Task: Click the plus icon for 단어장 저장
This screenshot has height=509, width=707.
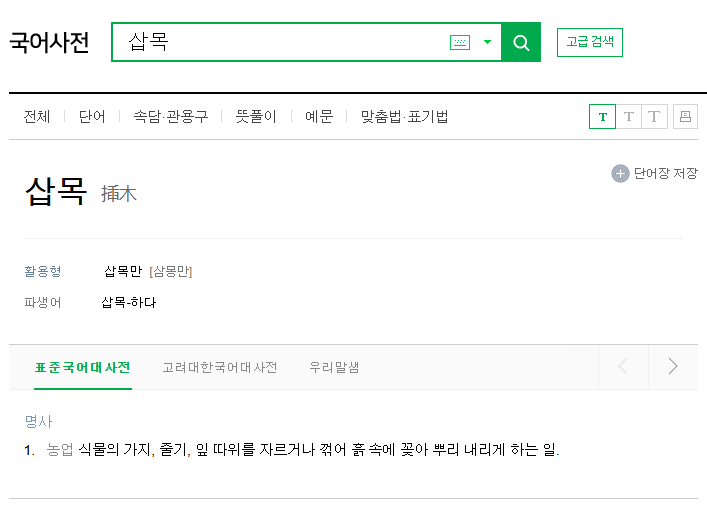Action: point(620,174)
